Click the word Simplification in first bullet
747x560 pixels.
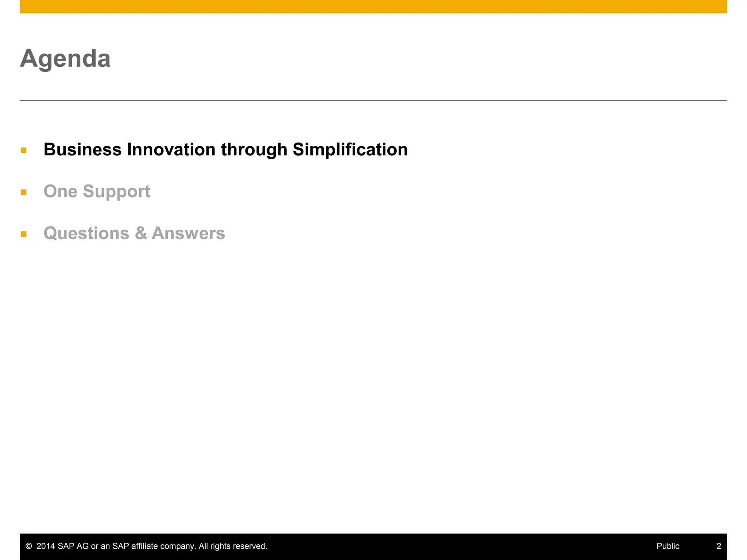(350, 149)
